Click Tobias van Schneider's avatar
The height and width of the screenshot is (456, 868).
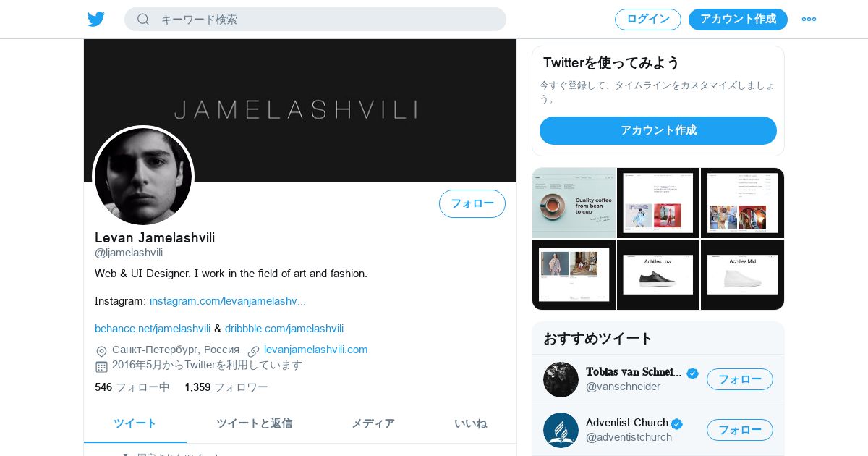click(x=561, y=379)
